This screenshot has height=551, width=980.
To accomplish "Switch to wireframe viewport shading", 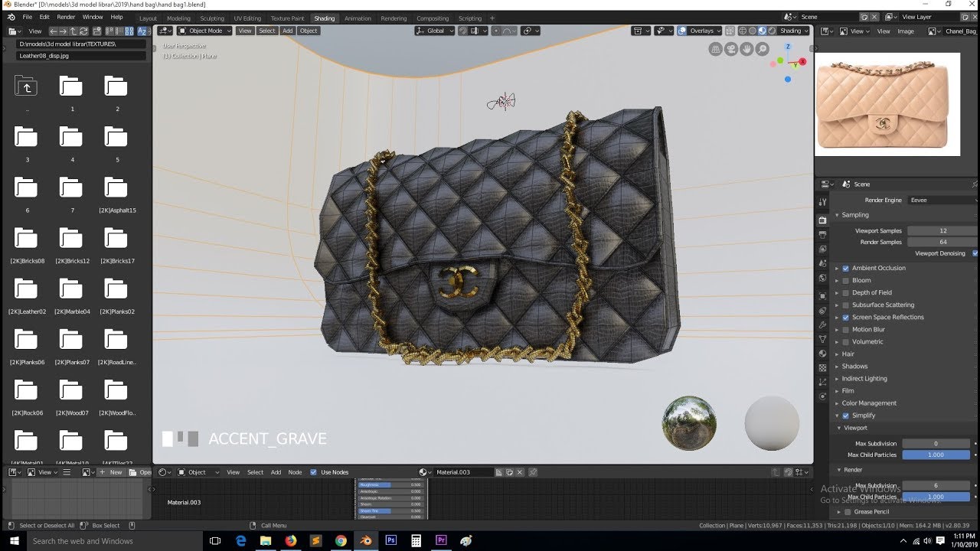I will 742,31.
